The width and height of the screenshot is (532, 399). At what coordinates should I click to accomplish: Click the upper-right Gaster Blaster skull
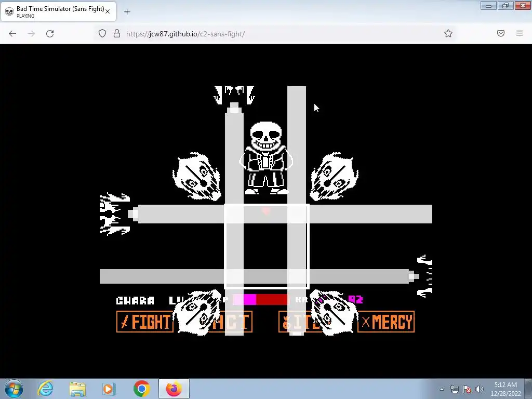pos(334,177)
